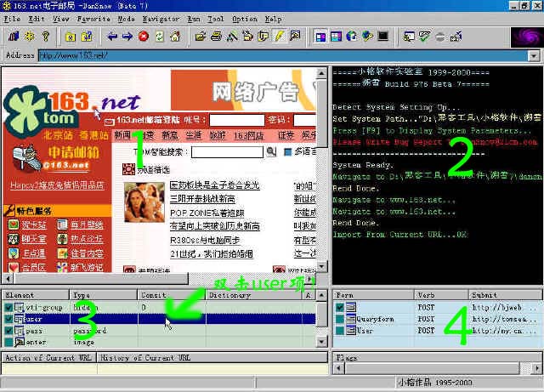This screenshot has width=544, height=392.
Task: Click the 163.net account login input
Action: (237, 120)
